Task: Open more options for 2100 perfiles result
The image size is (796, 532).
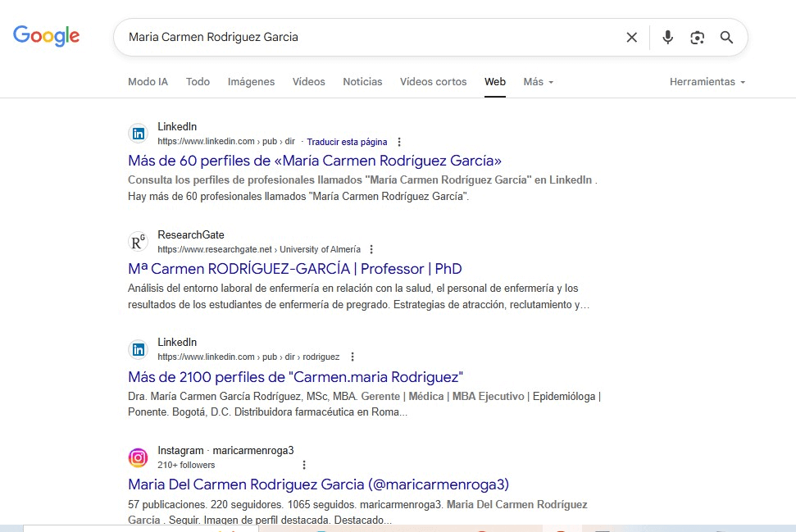Action: 353,357
